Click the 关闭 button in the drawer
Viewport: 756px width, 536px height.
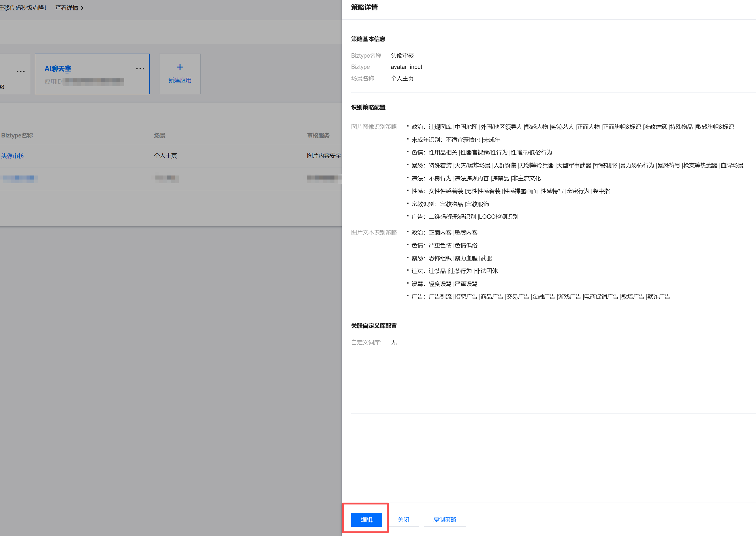pyautogui.click(x=403, y=520)
